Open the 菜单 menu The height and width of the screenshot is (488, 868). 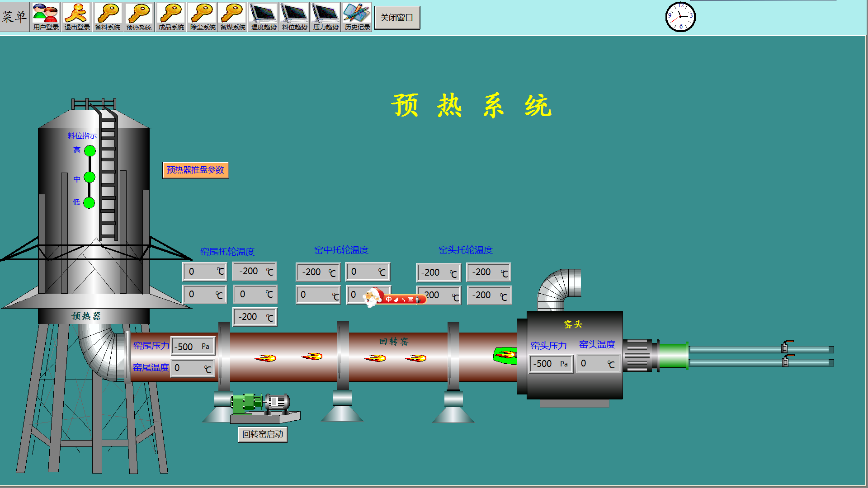point(14,17)
